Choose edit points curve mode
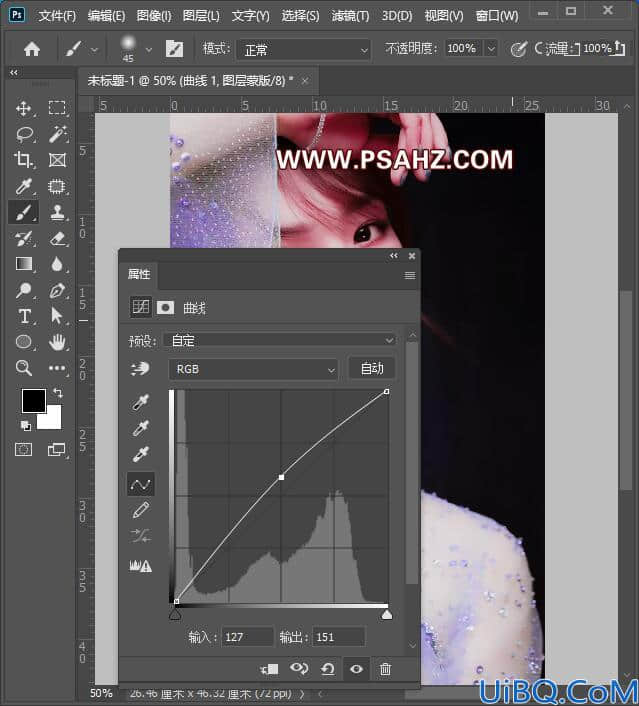This screenshot has width=639, height=706. pyautogui.click(x=140, y=484)
